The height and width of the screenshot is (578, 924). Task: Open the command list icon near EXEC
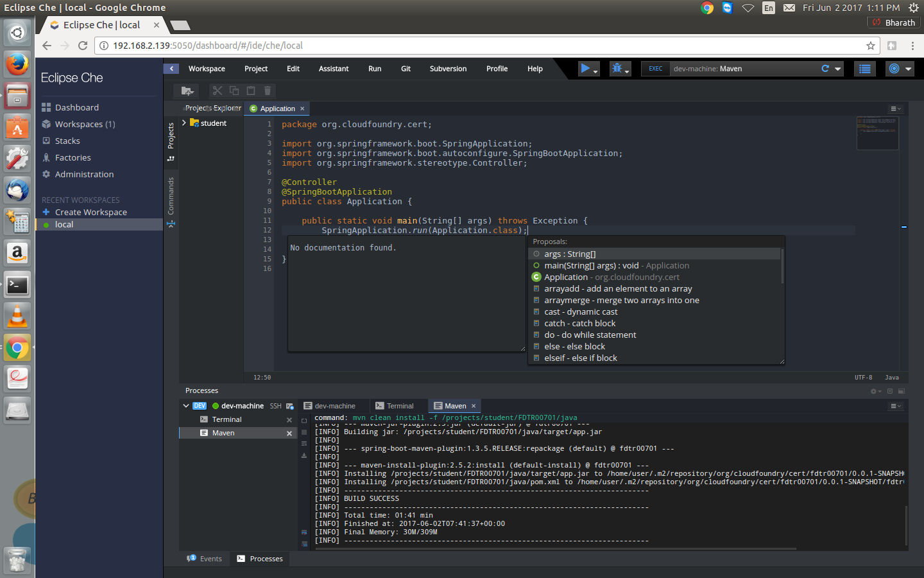click(x=864, y=69)
